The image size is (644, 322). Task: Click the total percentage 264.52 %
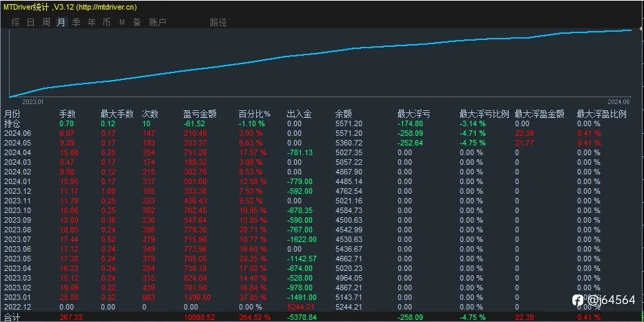point(255,317)
